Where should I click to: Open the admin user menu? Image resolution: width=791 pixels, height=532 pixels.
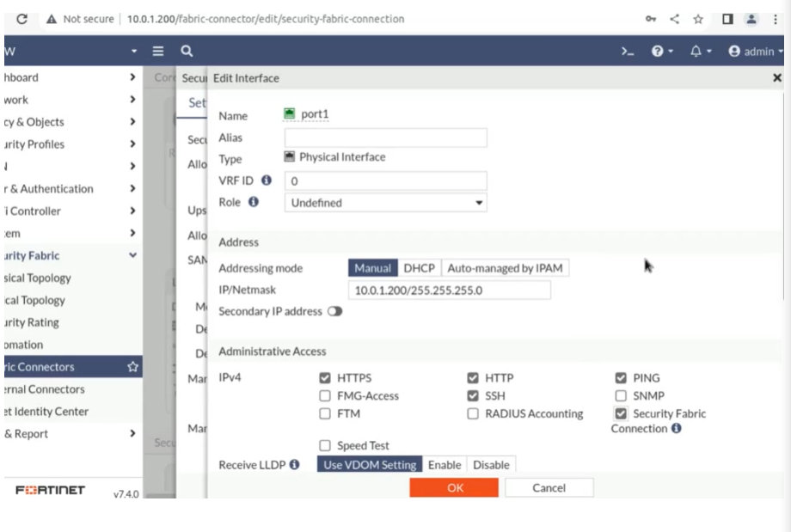[756, 51]
